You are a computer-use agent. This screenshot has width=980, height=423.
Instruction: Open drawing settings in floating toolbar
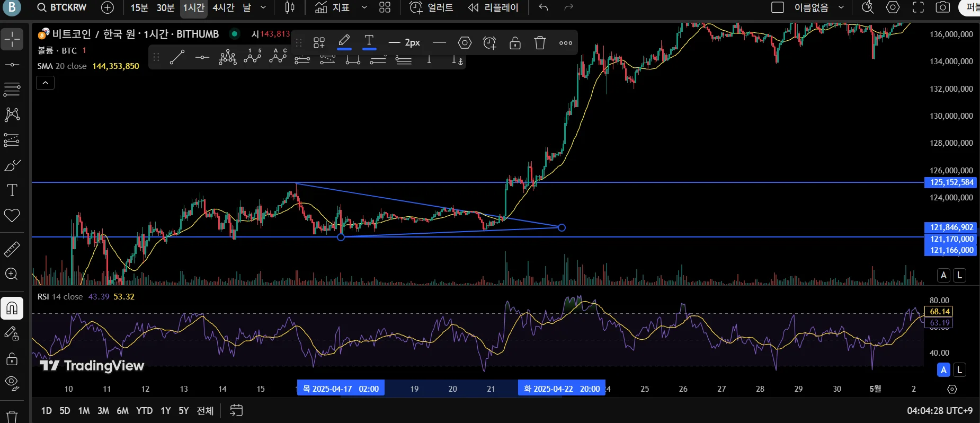(465, 42)
